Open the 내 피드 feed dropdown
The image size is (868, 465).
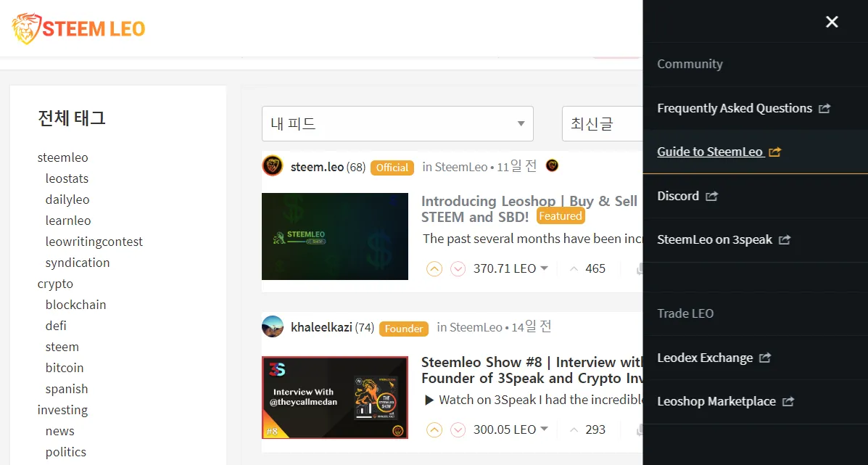[397, 123]
